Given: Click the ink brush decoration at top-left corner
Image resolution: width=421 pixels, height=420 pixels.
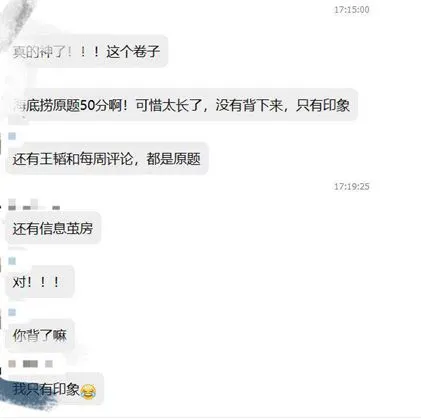Looking at the screenshot, I should tap(17, 23).
